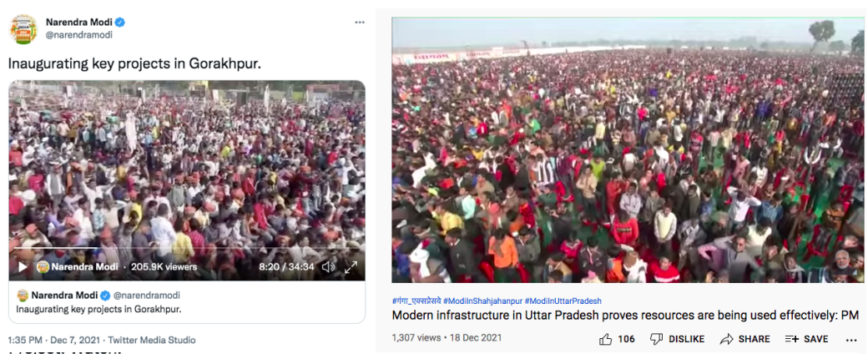Image resolution: width=868 pixels, height=354 pixels.
Task: Click the SAVE to playlist icon
Action: [791, 339]
